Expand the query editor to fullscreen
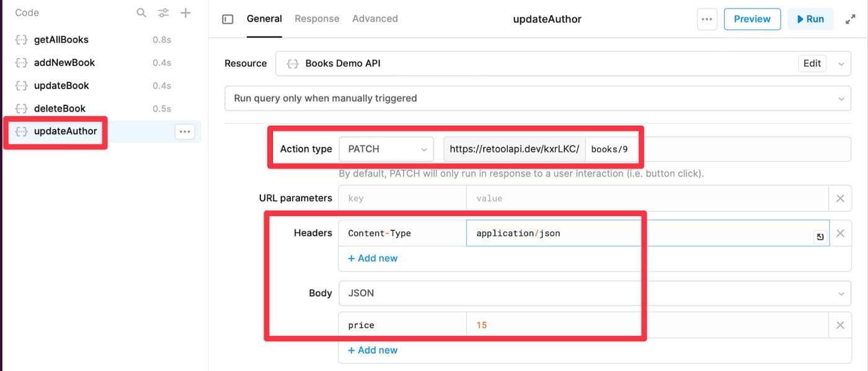The image size is (868, 371). pyautogui.click(x=850, y=19)
